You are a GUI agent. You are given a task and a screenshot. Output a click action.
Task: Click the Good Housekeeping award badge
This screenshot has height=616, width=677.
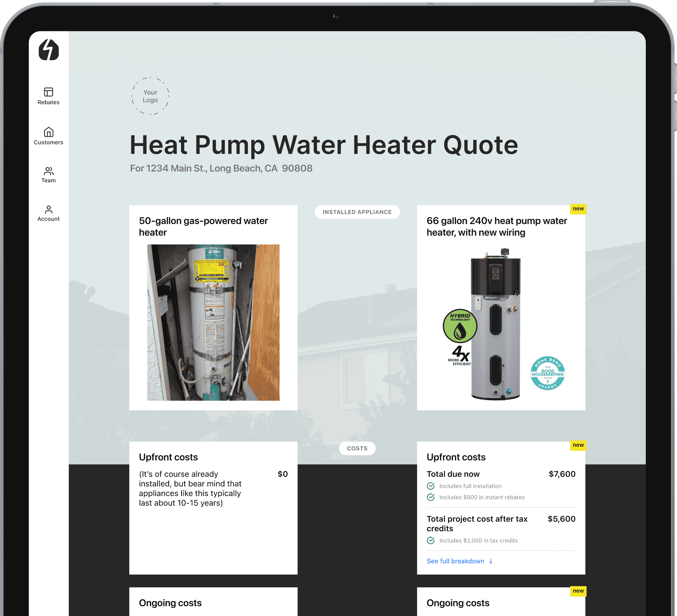(547, 373)
